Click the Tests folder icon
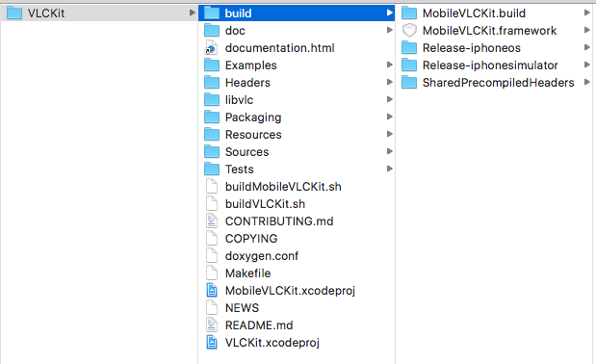 pyautogui.click(x=212, y=169)
